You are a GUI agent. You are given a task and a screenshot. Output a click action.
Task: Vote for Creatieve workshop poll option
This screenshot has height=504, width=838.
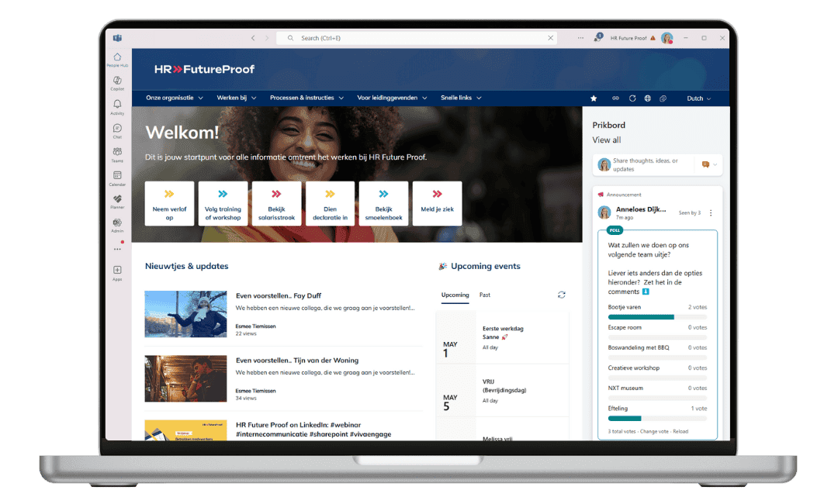pos(657,372)
